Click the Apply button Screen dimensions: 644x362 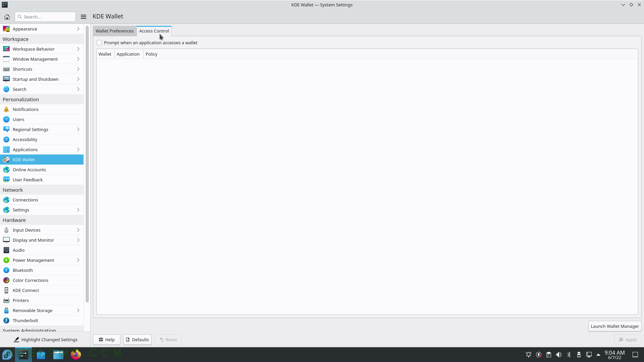click(x=628, y=340)
